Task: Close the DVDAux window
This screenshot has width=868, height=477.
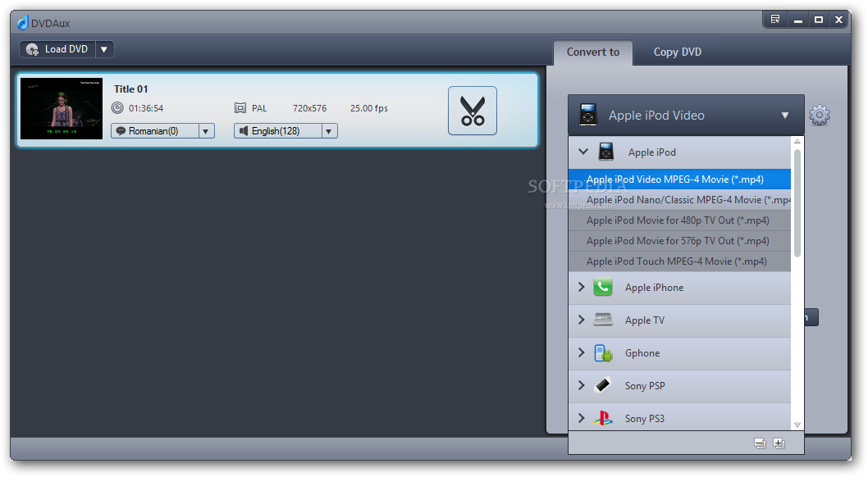Action: [x=838, y=20]
